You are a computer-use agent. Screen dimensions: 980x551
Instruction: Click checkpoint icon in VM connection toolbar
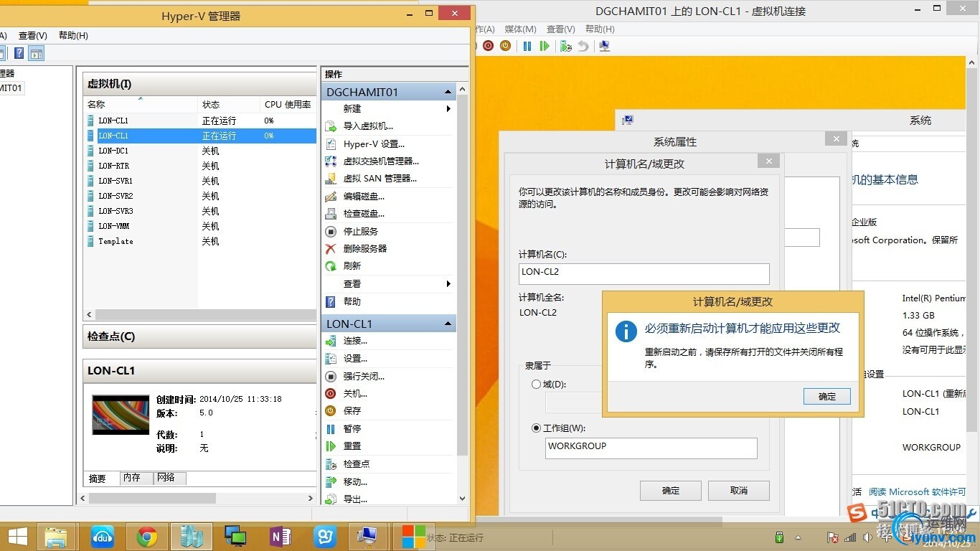point(566,46)
